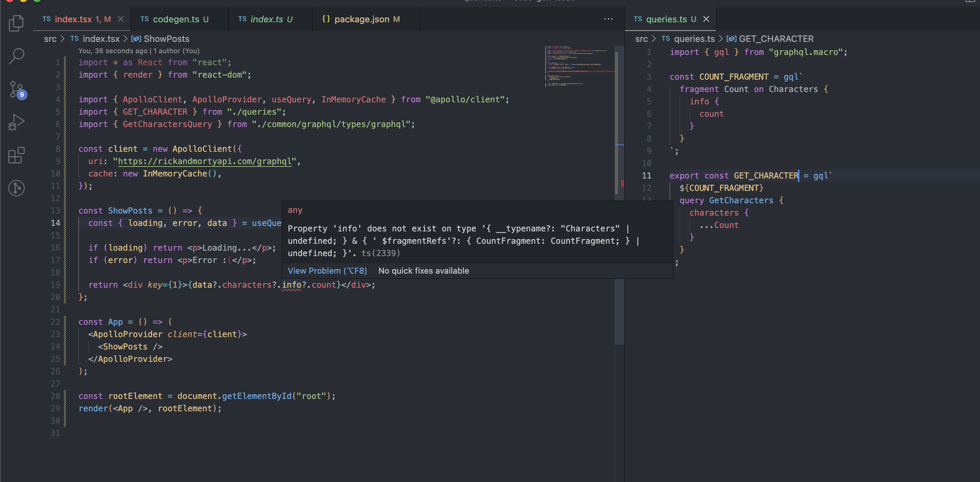Open the Extensions view icon

click(16, 155)
